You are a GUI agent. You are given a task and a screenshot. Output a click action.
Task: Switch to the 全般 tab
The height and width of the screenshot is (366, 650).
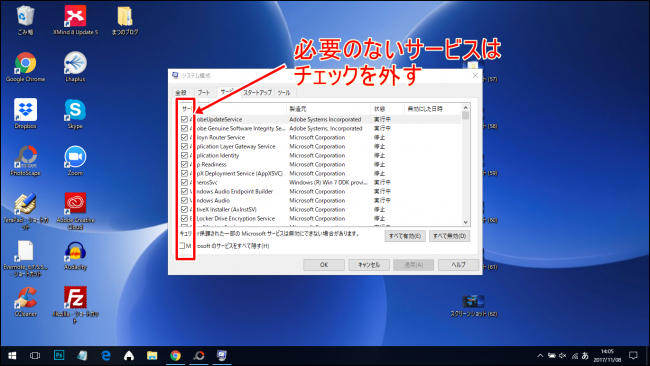point(181,92)
